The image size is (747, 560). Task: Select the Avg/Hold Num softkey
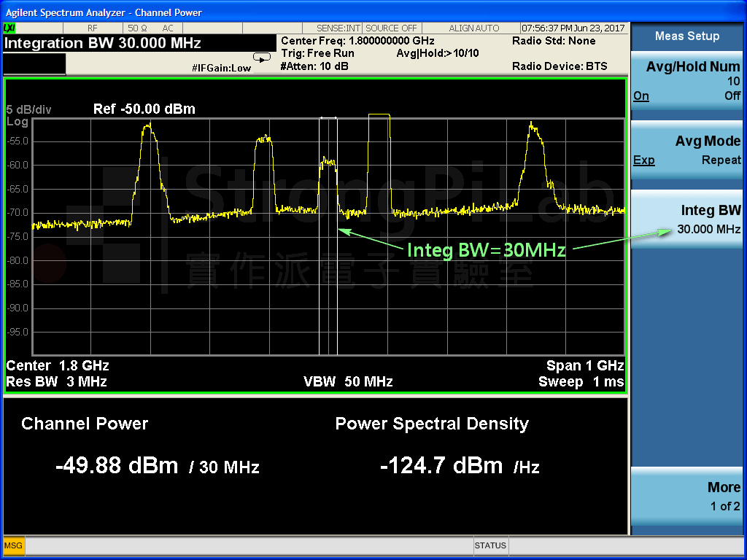[686, 81]
